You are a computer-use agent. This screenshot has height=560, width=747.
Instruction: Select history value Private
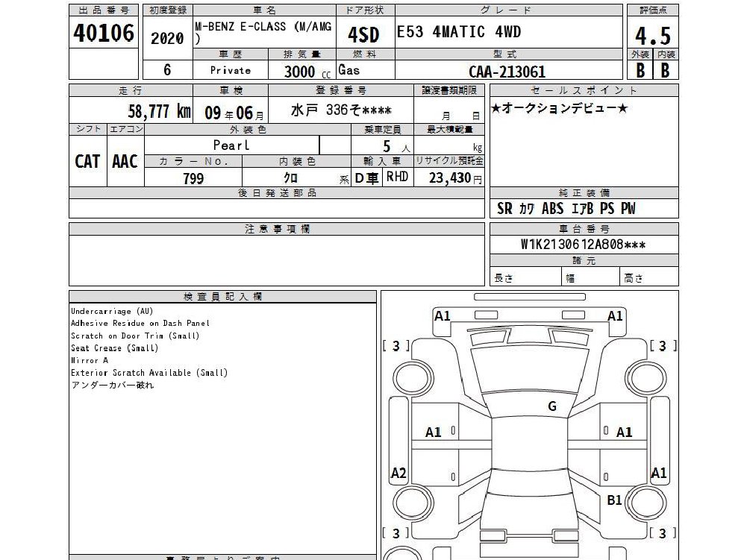230,71
